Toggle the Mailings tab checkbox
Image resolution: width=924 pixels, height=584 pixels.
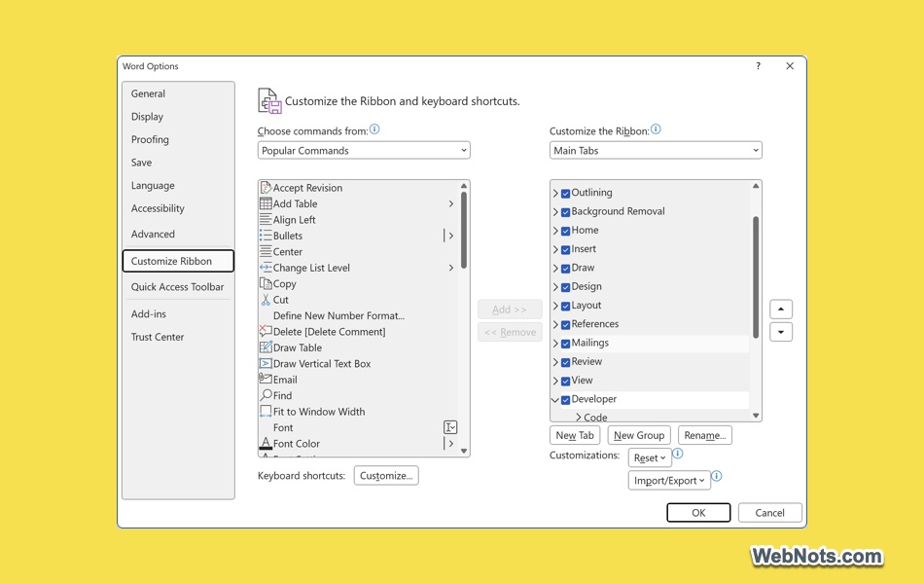pos(565,344)
